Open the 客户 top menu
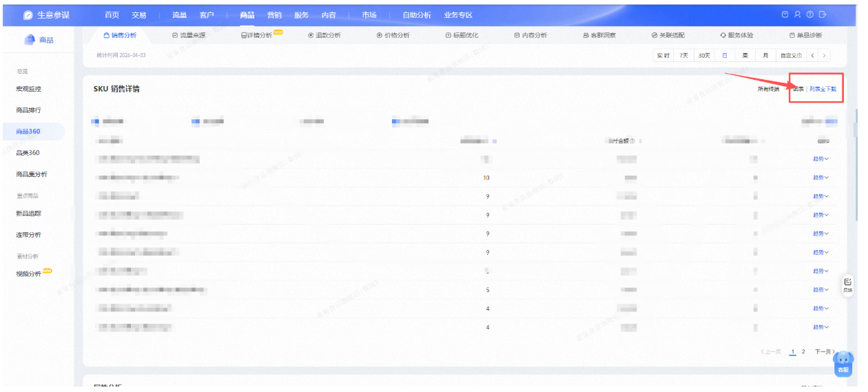868x392 pixels. click(207, 15)
